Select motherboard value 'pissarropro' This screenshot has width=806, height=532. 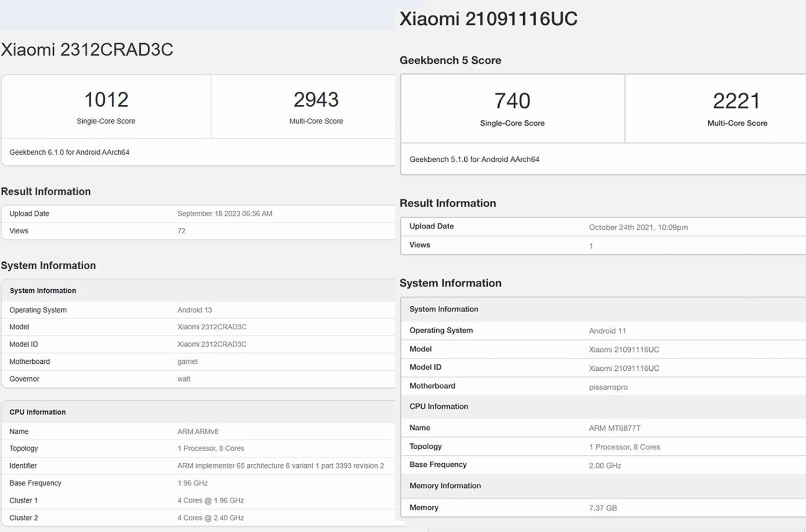[x=608, y=387]
